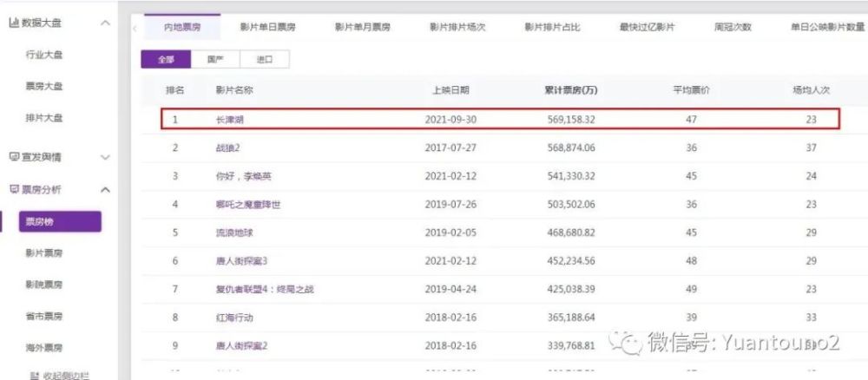Expand the 宣发舆情 section chevron
The width and height of the screenshot is (868, 380).
tap(105, 158)
